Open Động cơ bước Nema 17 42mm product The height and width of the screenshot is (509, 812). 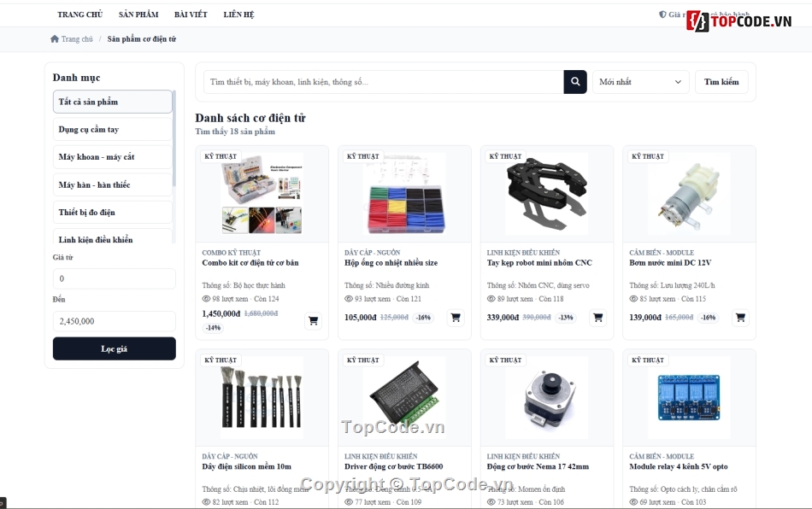[x=538, y=466]
